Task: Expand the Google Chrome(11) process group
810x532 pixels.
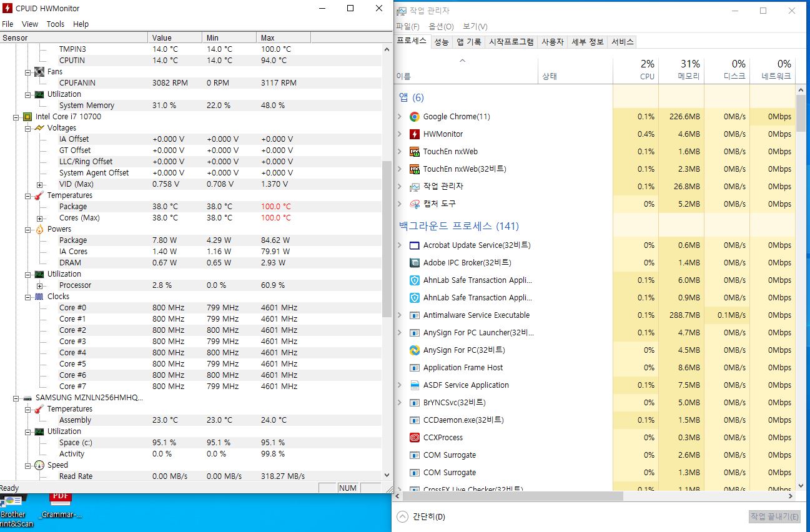Action: click(400, 117)
